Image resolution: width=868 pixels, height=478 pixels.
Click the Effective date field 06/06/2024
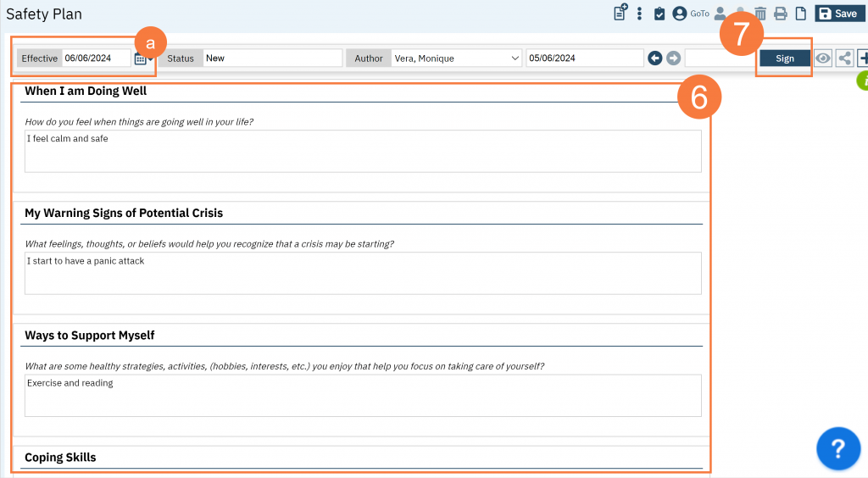(x=96, y=58)
